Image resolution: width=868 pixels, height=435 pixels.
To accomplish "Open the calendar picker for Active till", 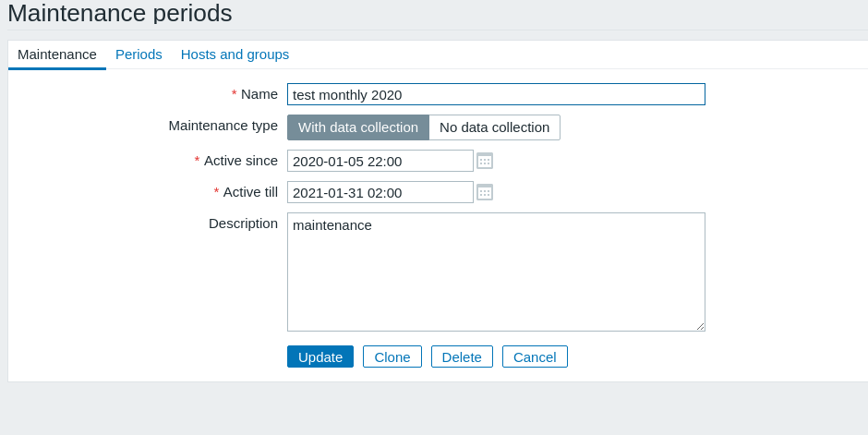I will [485, 192].
